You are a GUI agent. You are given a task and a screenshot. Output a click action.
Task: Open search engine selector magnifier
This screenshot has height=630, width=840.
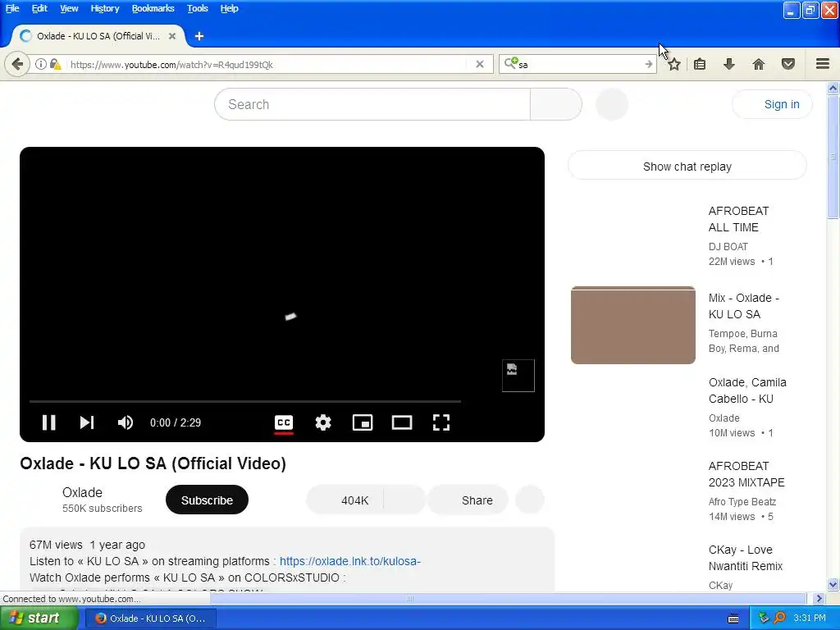(510, 63)
